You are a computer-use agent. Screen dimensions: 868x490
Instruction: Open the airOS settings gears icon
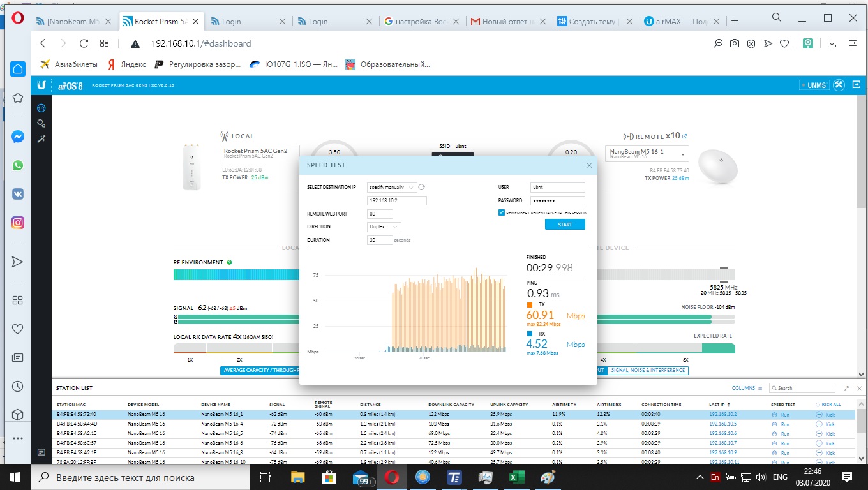point(41,123)
